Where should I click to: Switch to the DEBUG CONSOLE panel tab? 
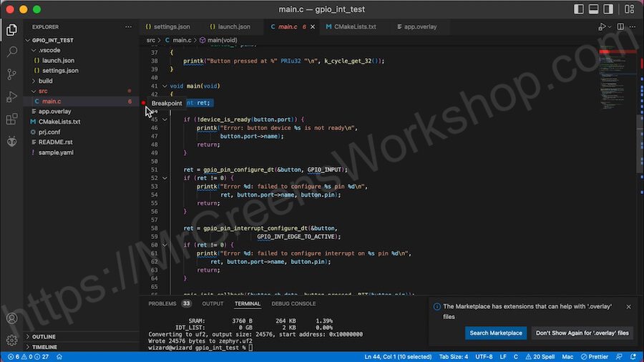tap(293, 304)
